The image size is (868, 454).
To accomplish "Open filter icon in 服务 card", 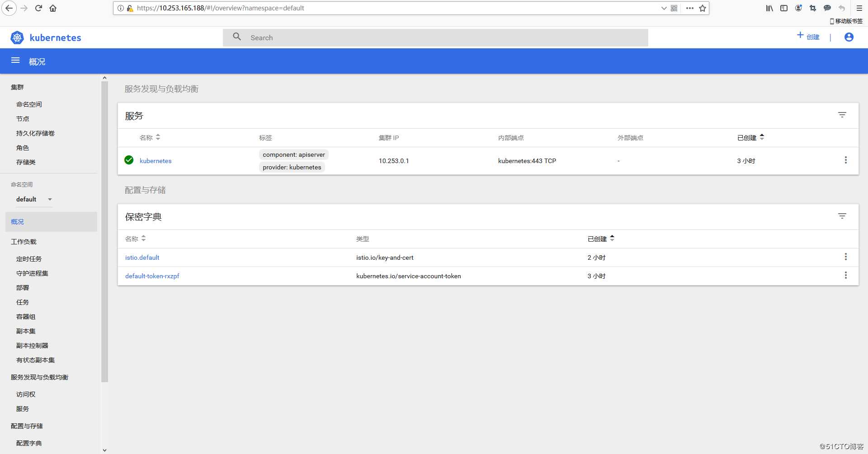I will pyautogui.click(x=842, y=115).
